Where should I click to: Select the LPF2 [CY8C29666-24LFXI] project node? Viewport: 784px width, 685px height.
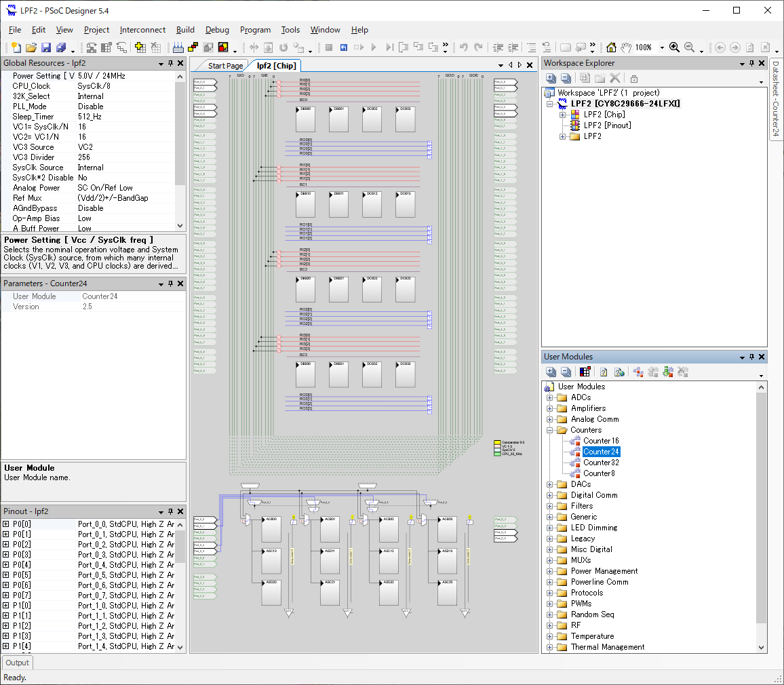pyautogui.click(x=625, y=104)
